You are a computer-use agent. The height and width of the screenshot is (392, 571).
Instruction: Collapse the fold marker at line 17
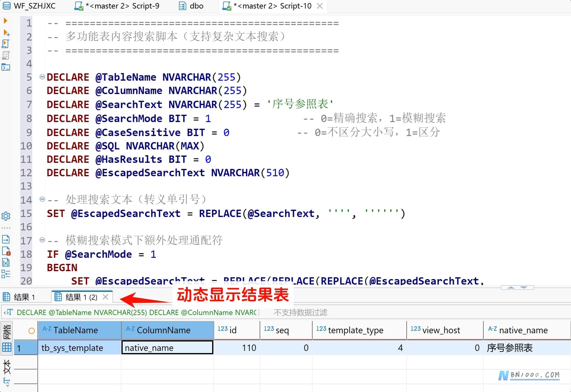pos(42,240)
